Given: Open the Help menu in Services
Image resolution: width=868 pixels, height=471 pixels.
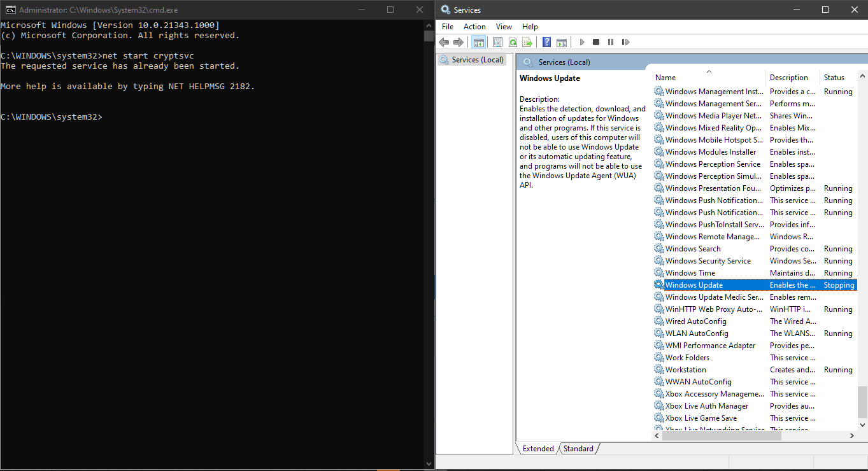Looking at the screenshot, I should pyautogui.click(x=530, y=27).
